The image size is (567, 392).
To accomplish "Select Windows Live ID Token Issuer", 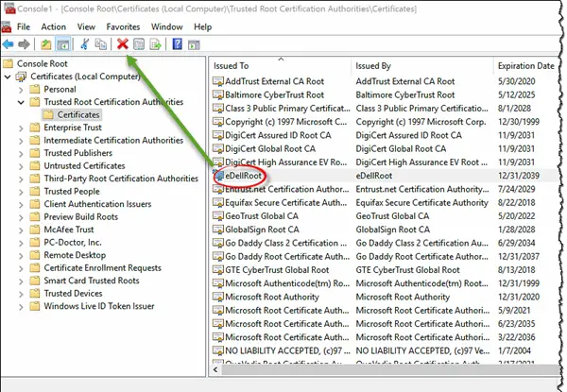I will click(99, 306).
